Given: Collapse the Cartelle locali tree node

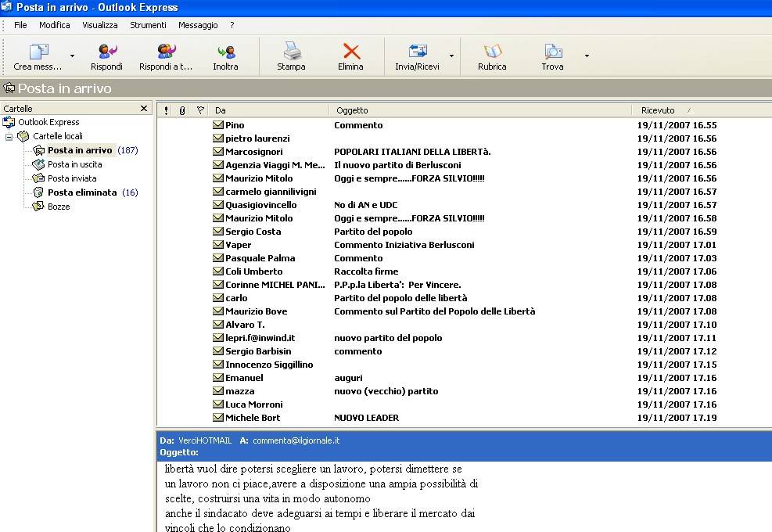Looking at the screenshot, I should [x=9, y=136].
